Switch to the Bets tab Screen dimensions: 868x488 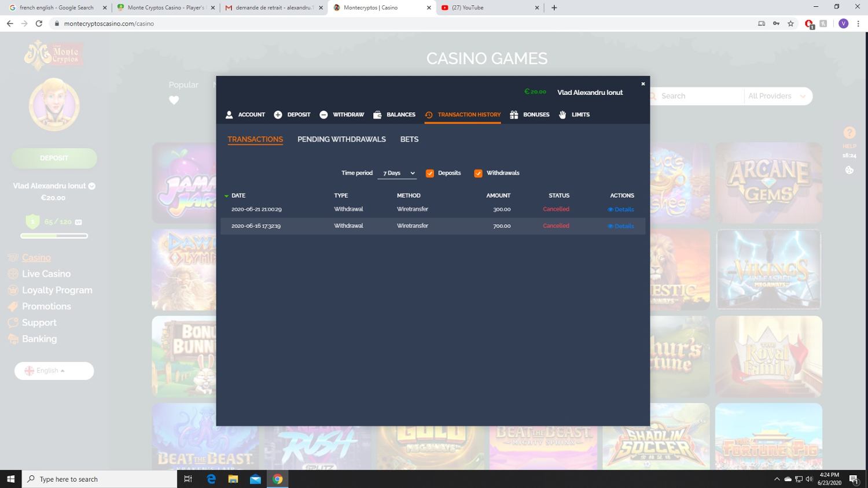point(409,139)
